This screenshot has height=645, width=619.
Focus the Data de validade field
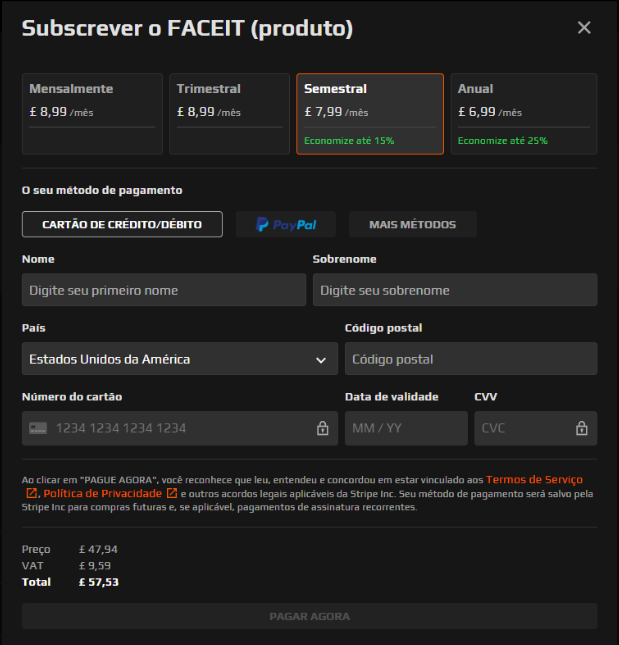click(405, 428)
